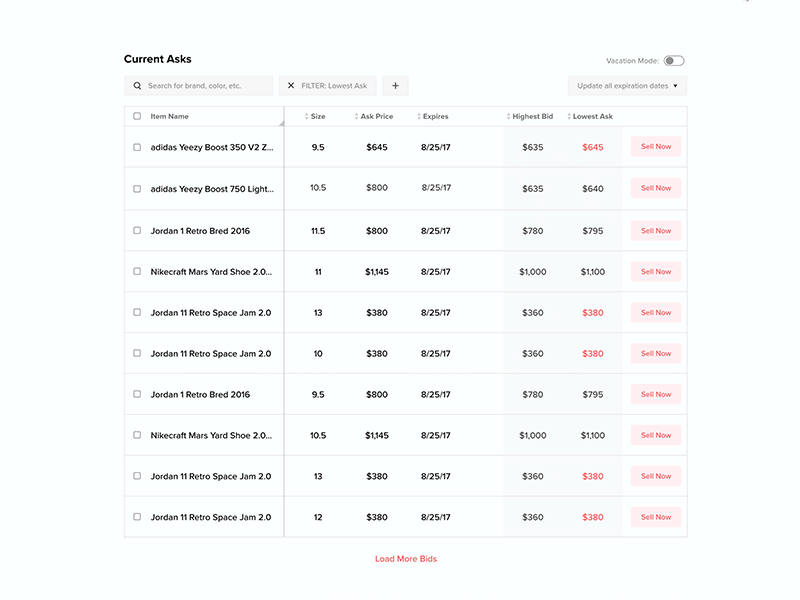
Task: Check the select-all header checkbox
Action: click(x=137, y=116)
